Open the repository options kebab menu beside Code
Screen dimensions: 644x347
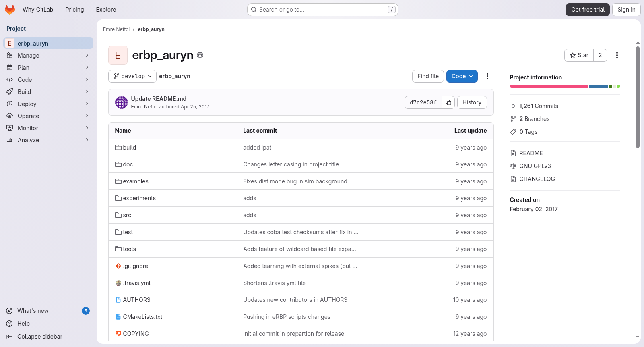pyautogui.click(x=487, y=76)
